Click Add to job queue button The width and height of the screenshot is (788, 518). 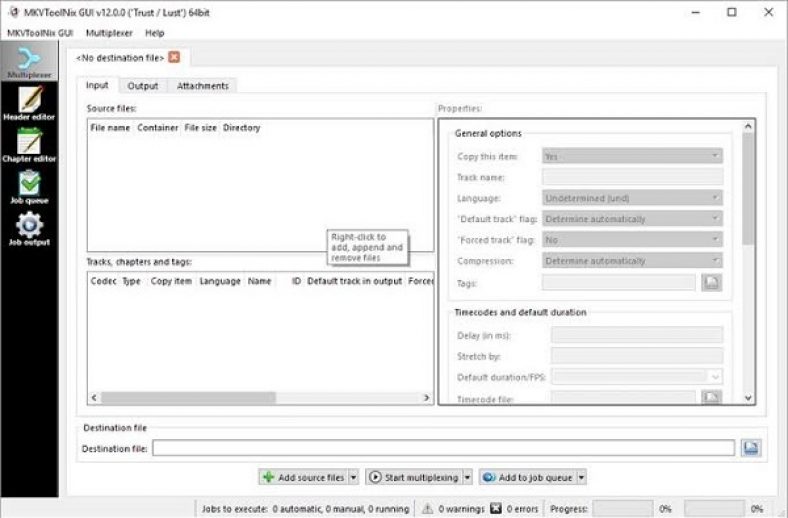point(527,477)
